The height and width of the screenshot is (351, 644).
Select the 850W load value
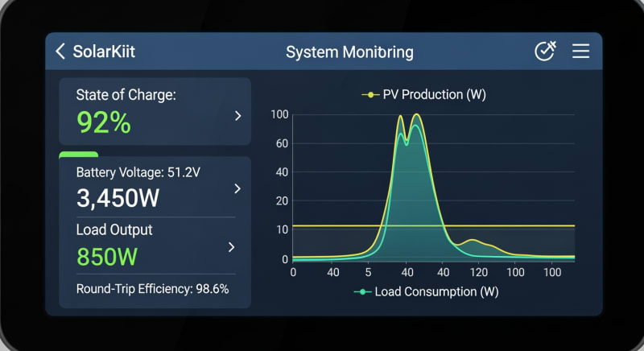[107, 257]
